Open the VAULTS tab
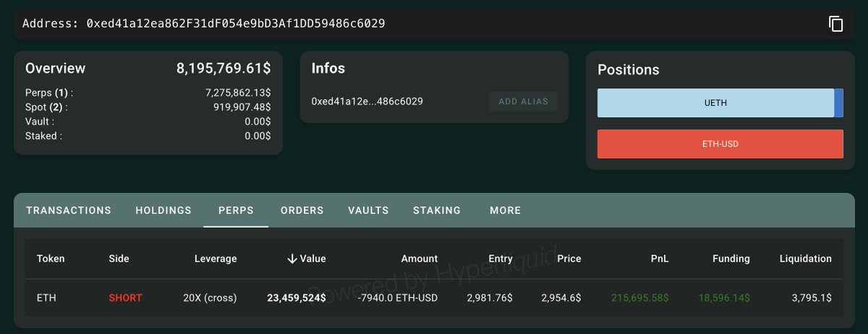This screenshot has height=334, width=868. click(x=368, y=210)
